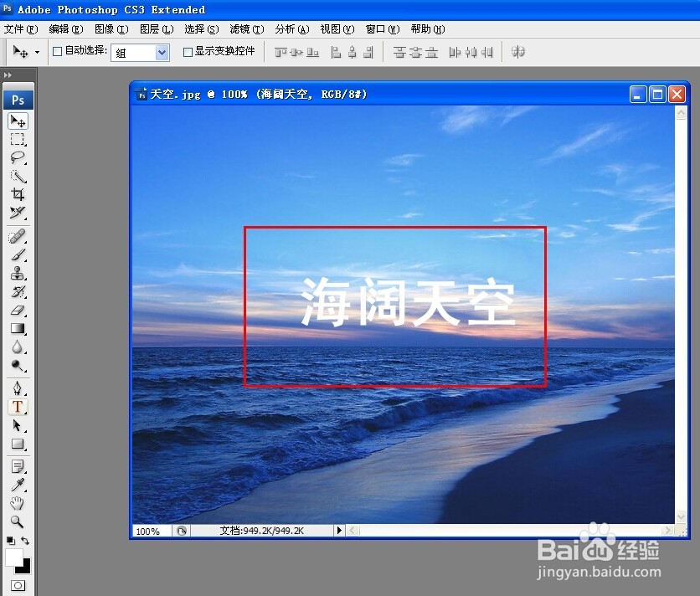
Task: Open the document status info arrow menu
Action: click(339, 531)
